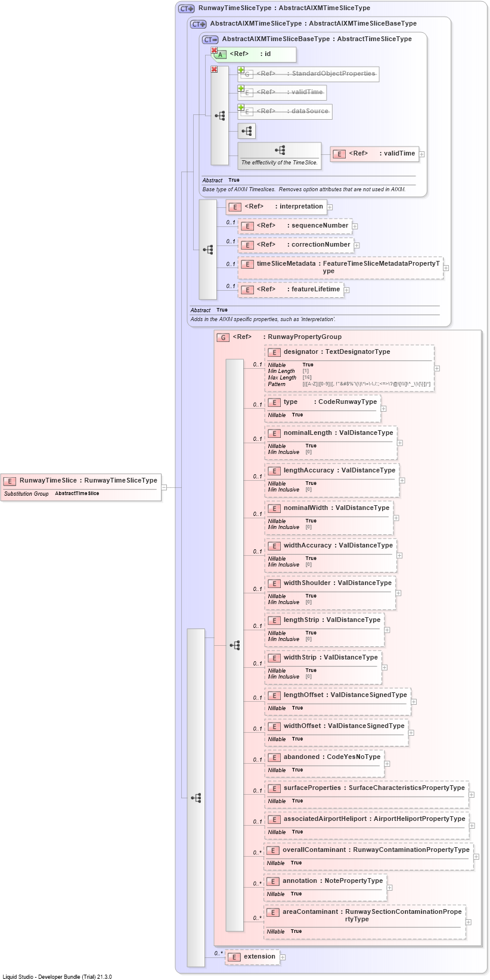Expand the associatedAirportHeliport element

pos(472,826)
